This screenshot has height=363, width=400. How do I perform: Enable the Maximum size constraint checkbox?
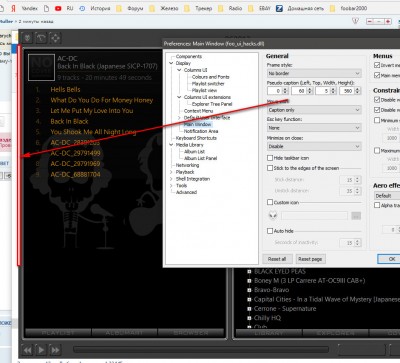coord(377,151)
